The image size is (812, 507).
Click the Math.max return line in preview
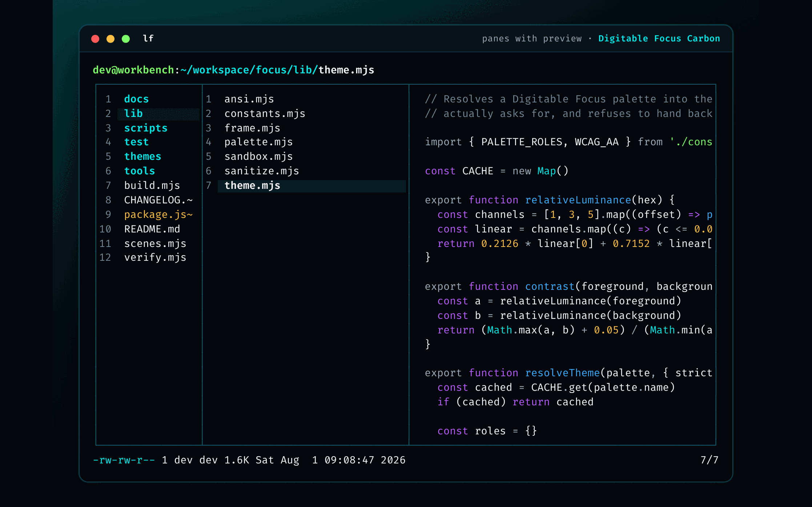[x=575, y=330]
